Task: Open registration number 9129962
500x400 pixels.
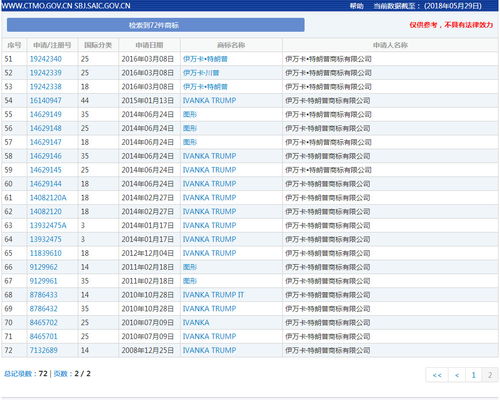Action: (x=44, y=267)
